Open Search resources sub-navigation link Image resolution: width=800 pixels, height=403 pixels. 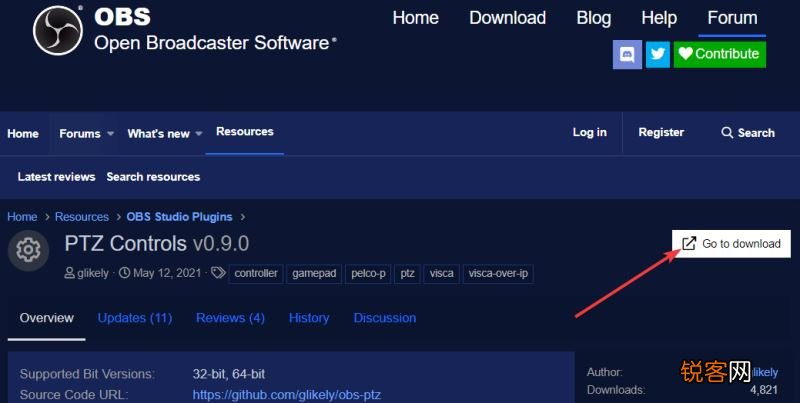tap(153, 177)
